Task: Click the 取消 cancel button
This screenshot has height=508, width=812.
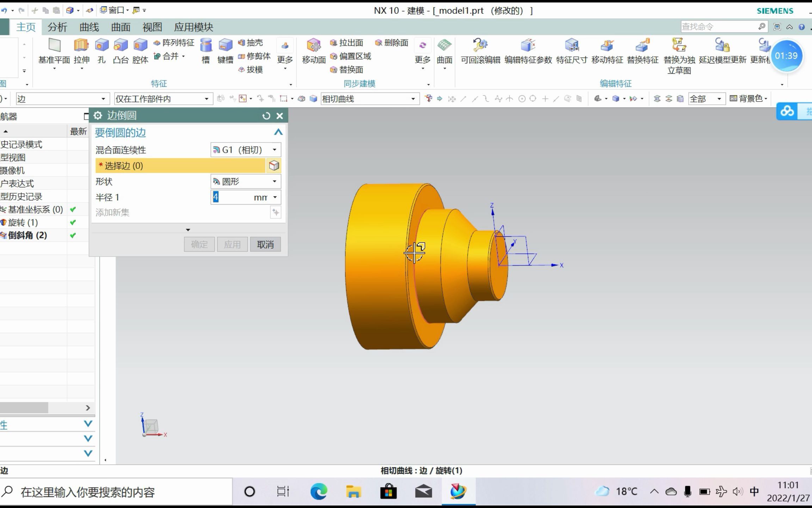Action: [265, 244]
